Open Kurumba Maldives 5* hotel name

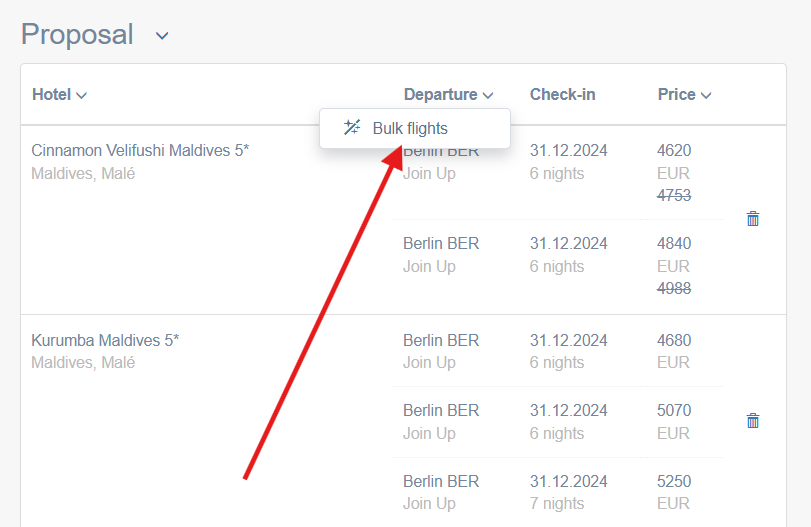pos(105,340)
